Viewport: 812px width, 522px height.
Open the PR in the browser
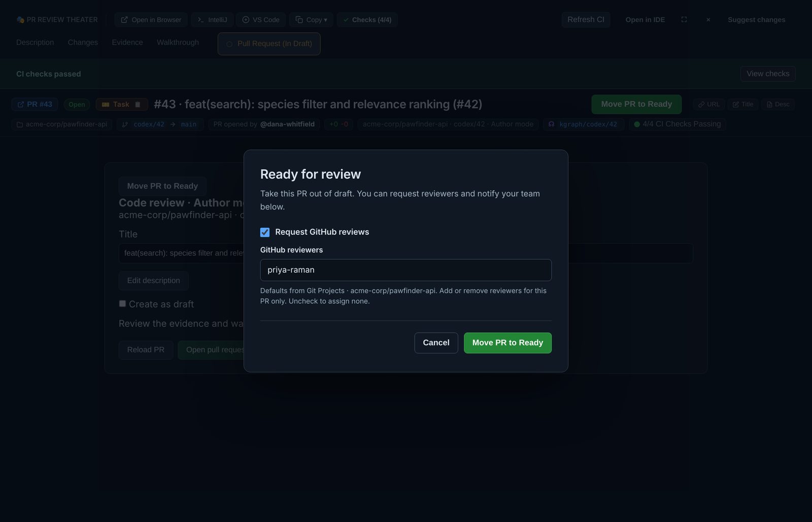tap(151, 20)
